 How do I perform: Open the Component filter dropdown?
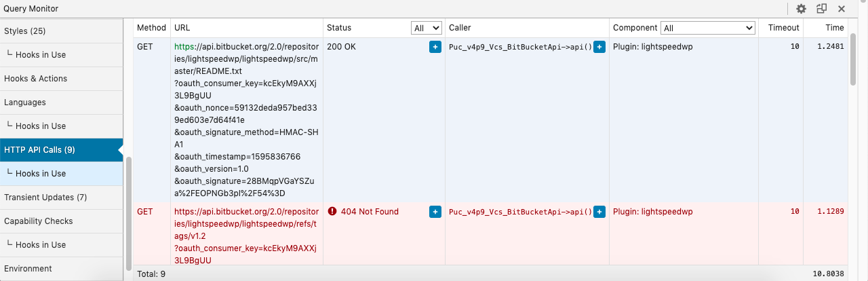pyautogui.click(x=708, y=28)
